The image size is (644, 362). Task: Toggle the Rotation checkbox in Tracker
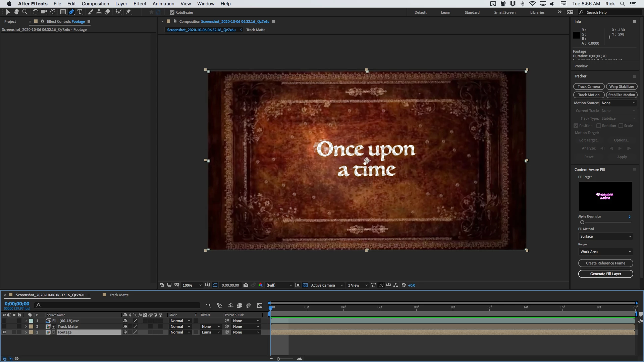[x=599, y=126]
